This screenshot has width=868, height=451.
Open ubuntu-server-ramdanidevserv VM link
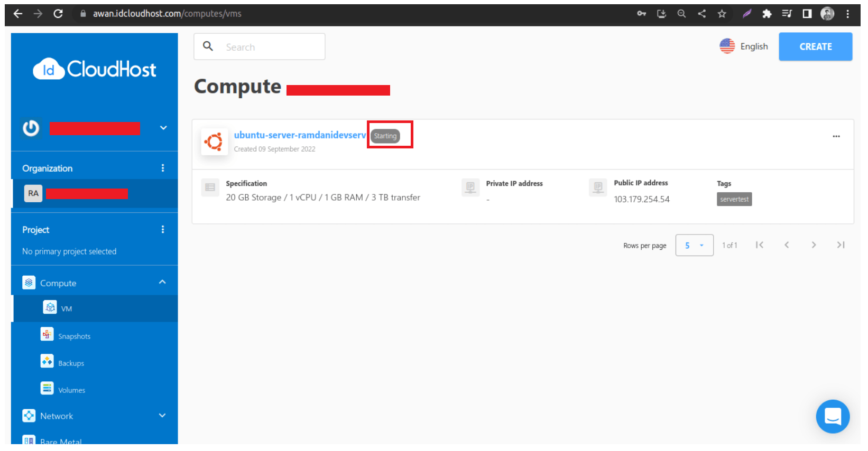pyautogui.click(x=299, y=135)
